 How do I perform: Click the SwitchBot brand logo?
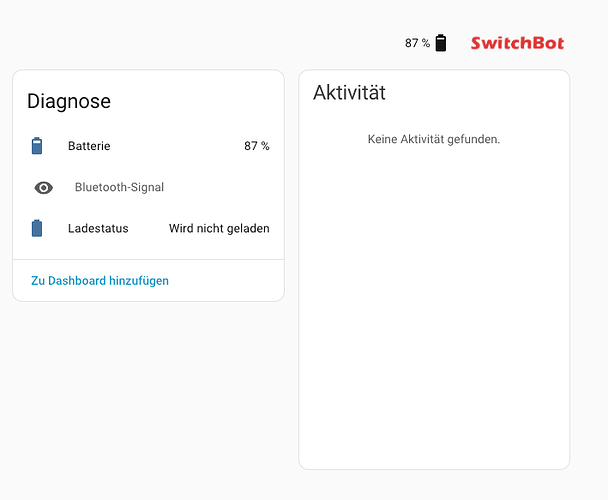click(517, 43)
